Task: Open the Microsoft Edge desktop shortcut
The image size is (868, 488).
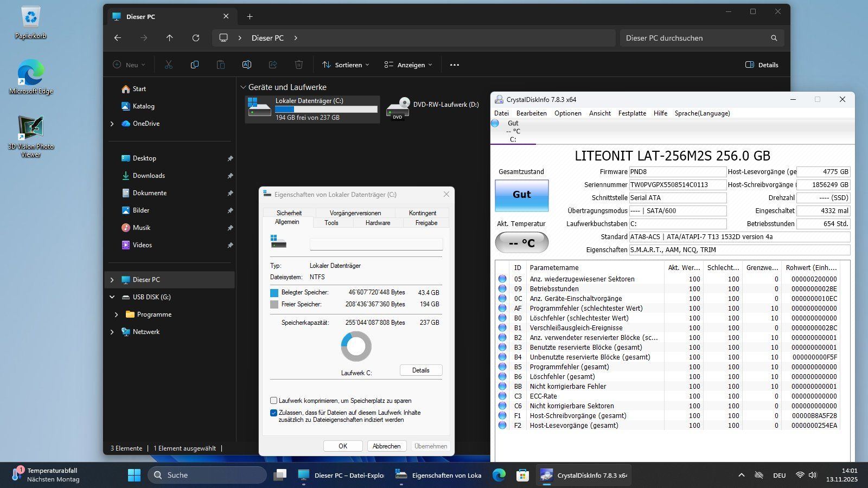Action: 31,78
